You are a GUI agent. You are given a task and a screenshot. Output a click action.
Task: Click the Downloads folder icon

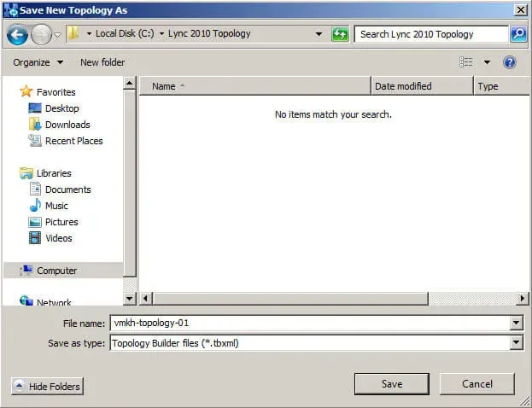pos(35,125)
